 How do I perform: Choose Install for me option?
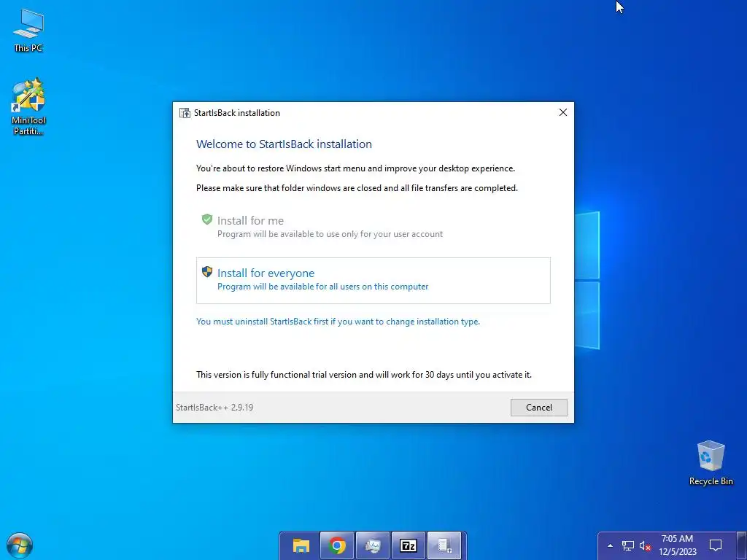click(x=373, y=227)
